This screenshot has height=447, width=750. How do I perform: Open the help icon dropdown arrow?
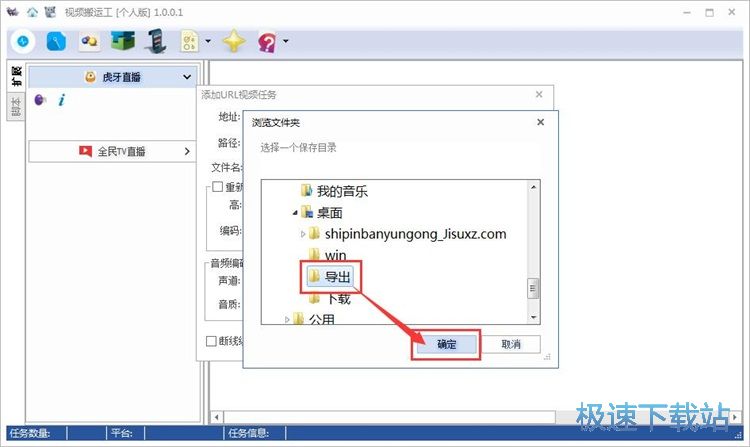click(x=286, y=41)
